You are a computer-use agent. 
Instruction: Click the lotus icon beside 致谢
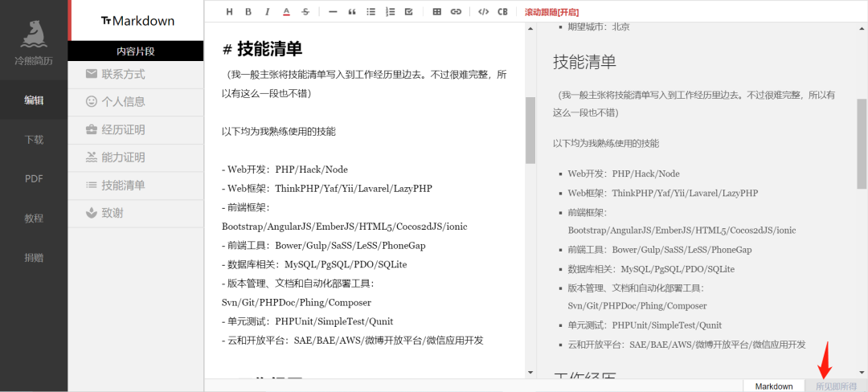(x=92, y=213)
